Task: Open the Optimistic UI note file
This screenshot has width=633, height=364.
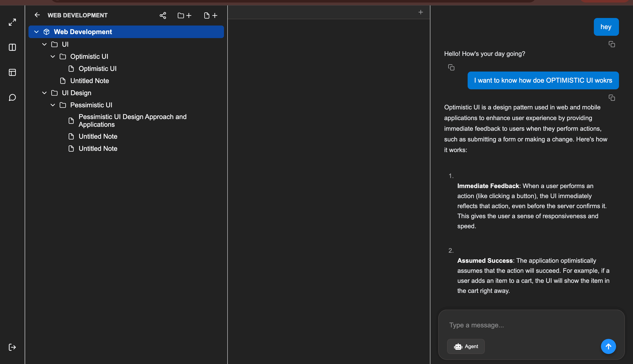Action: [x=97, y=68]
